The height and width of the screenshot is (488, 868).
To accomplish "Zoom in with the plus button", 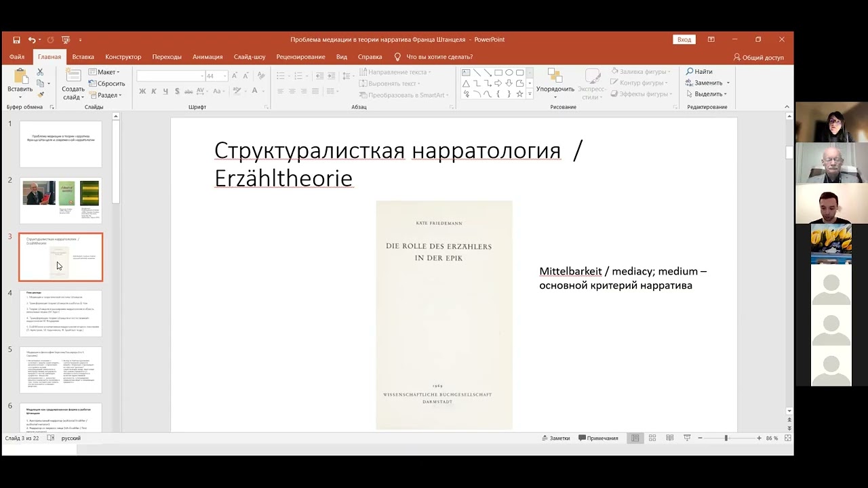I will (x=759, y=439).
